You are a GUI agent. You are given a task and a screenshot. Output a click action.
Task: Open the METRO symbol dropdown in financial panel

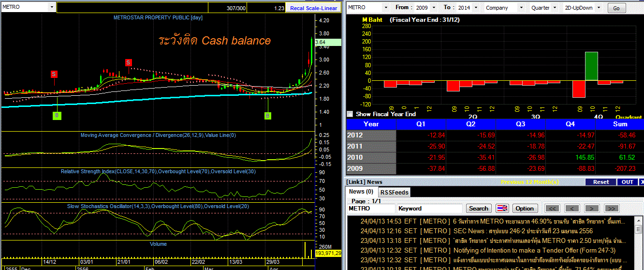pos(385,8)
